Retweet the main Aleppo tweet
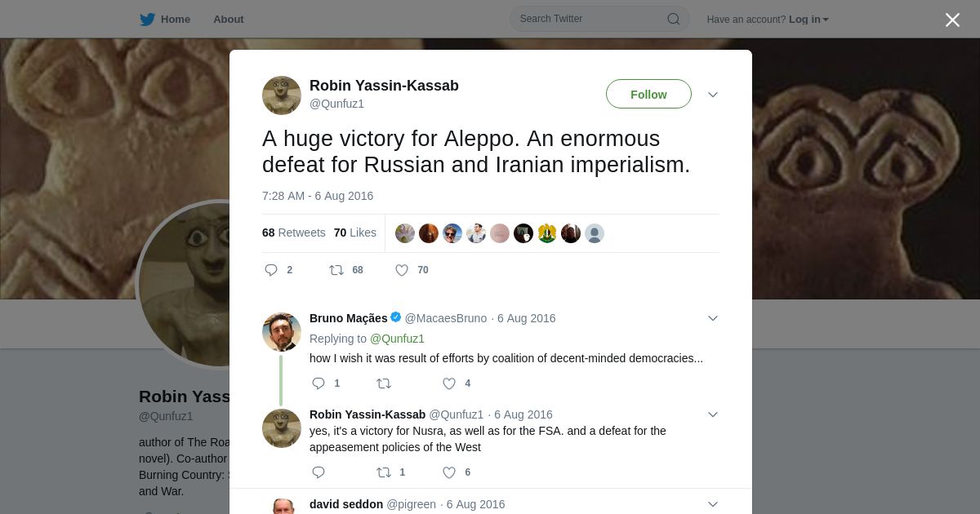The width and height of the screenshot is (980, 514). click(x=336, y=270)
